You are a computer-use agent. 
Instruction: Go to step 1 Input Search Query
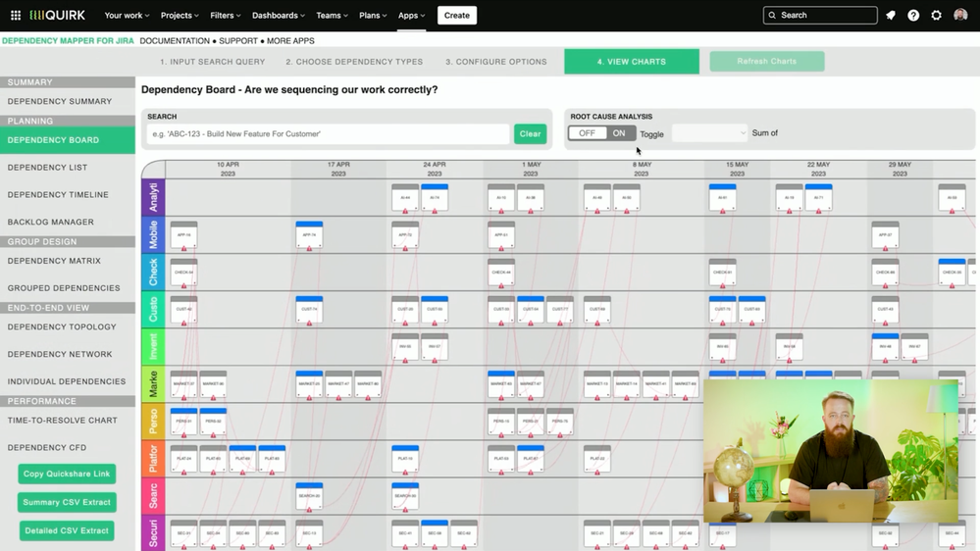213,62
